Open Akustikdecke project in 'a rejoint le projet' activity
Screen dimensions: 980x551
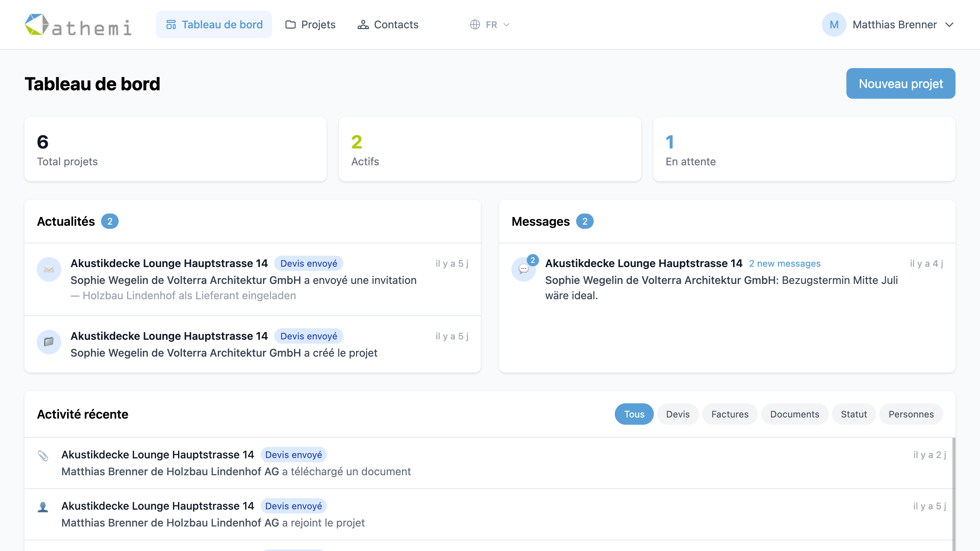(x=158, y=506)
